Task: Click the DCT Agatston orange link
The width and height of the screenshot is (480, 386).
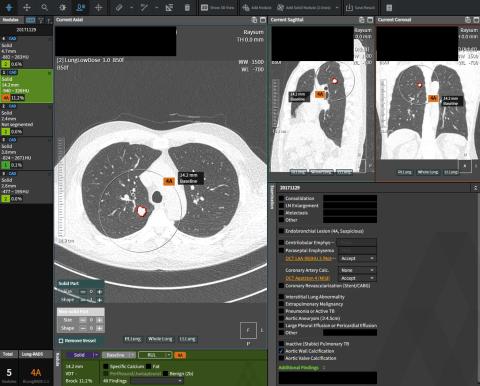Action: click(x=307, y=278)
